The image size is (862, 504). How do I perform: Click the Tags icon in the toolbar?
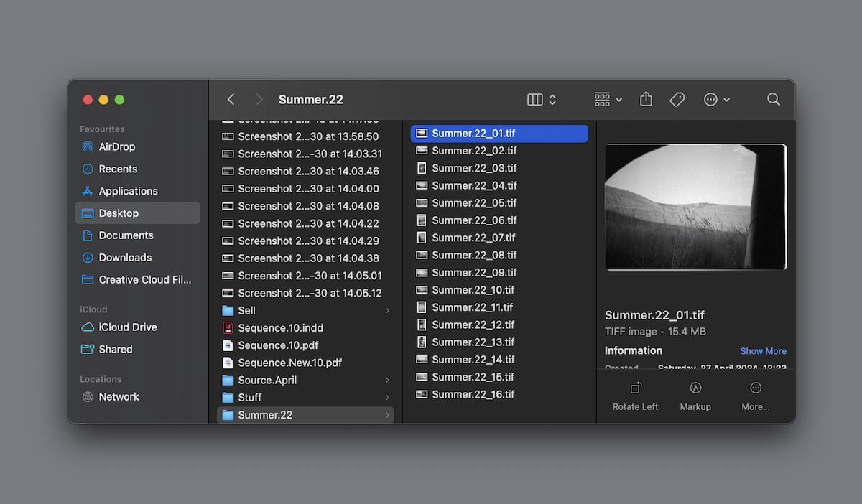click(677, 99)
